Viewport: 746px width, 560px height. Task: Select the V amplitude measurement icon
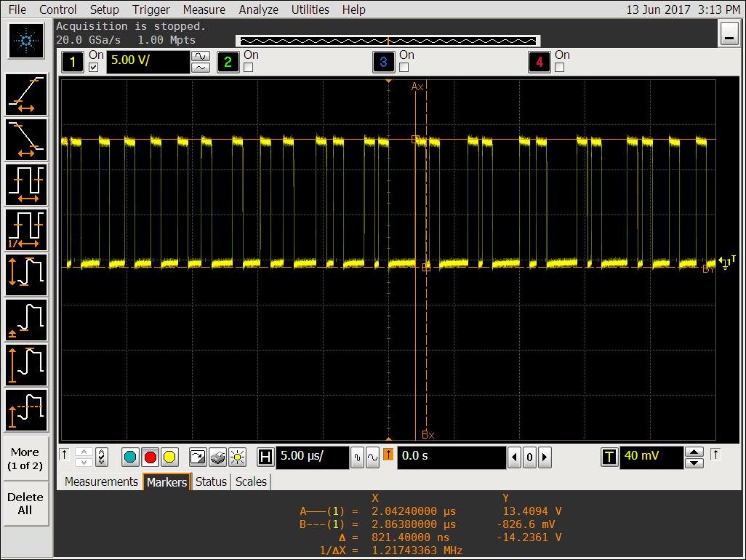(26, 365)
